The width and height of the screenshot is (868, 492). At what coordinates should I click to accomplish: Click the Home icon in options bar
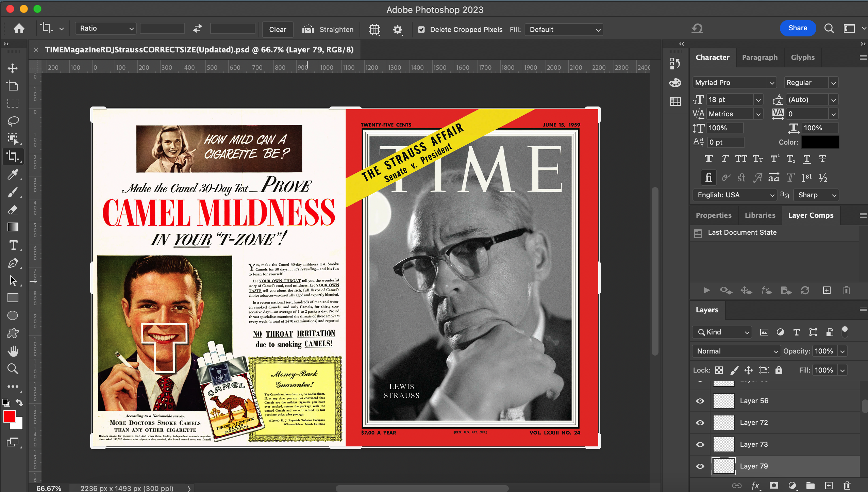[19, 29]
